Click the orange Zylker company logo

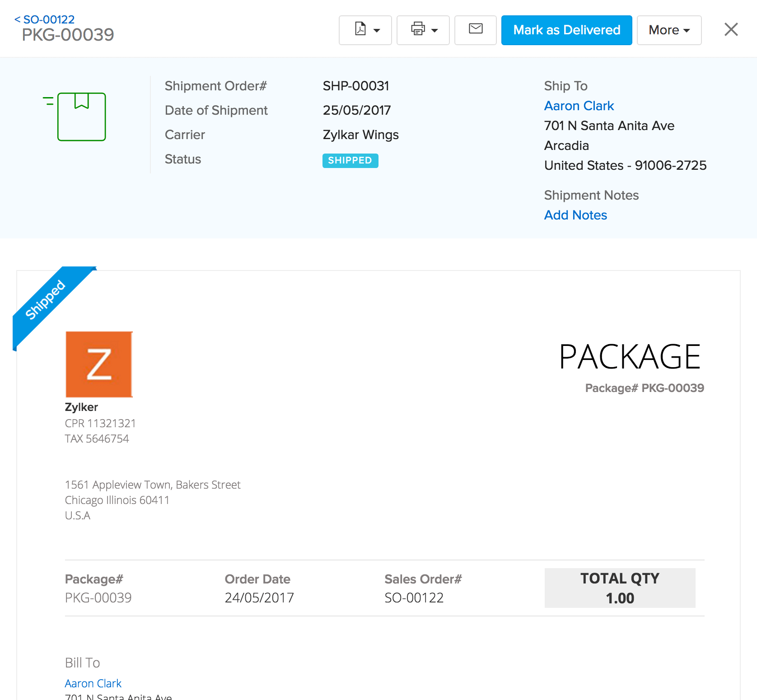click(98, 364)
